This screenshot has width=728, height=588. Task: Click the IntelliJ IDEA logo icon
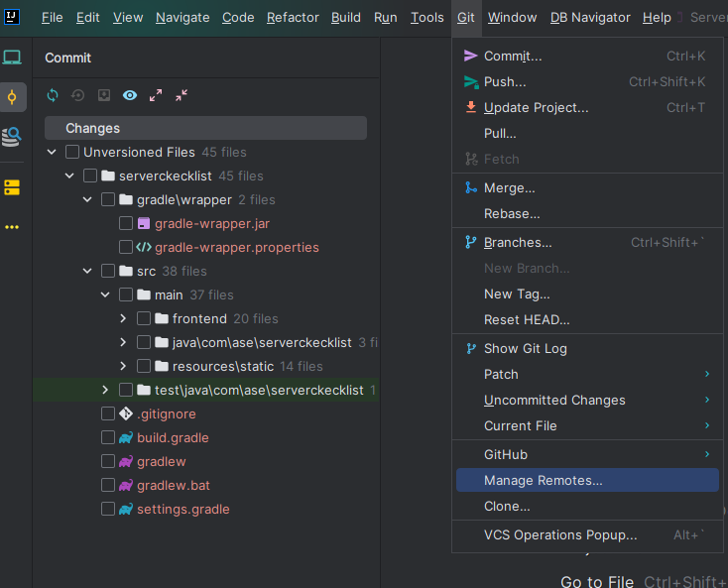pos(12,17)
